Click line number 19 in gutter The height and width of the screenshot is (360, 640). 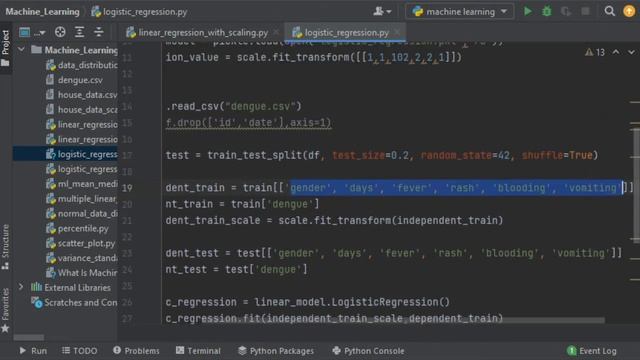127,188
